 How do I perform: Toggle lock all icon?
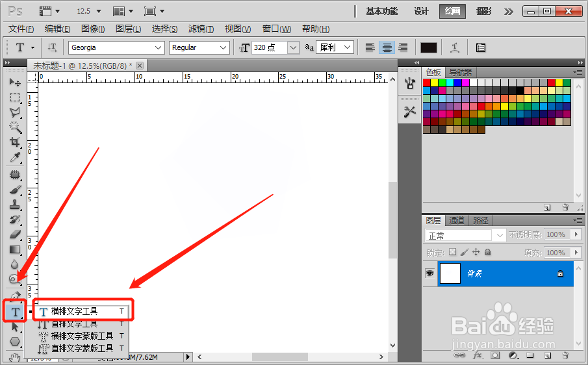487,252
